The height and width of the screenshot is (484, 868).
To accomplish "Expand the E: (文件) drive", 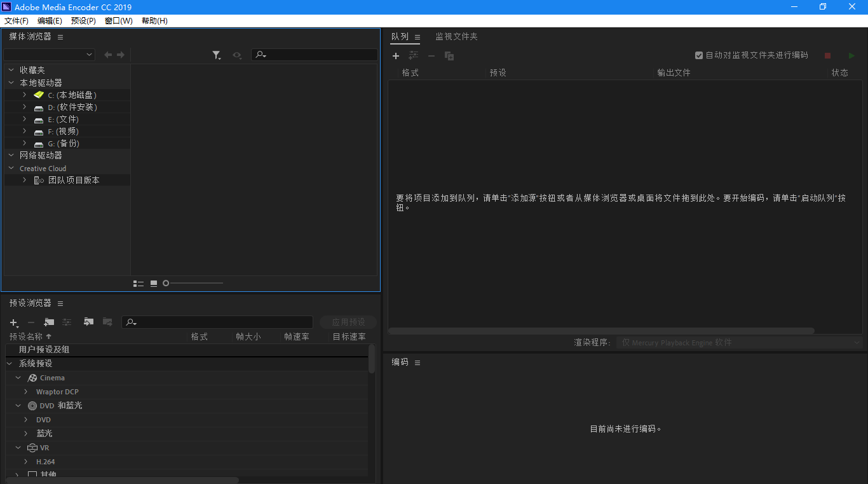I will click(x=24, y=119).
